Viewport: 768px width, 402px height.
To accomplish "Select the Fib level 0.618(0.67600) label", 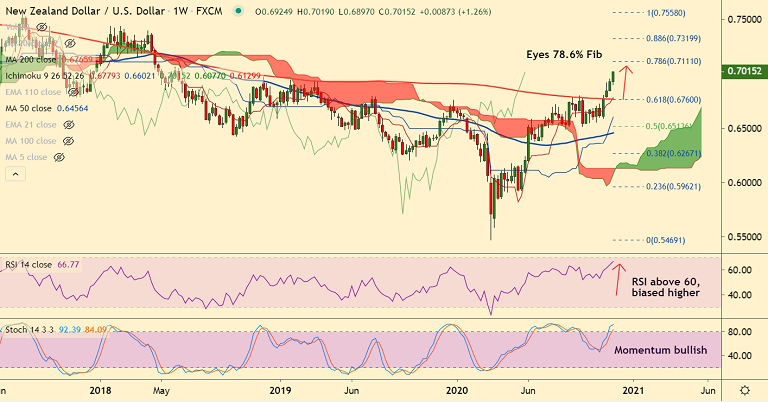I will tap(673, 99).
